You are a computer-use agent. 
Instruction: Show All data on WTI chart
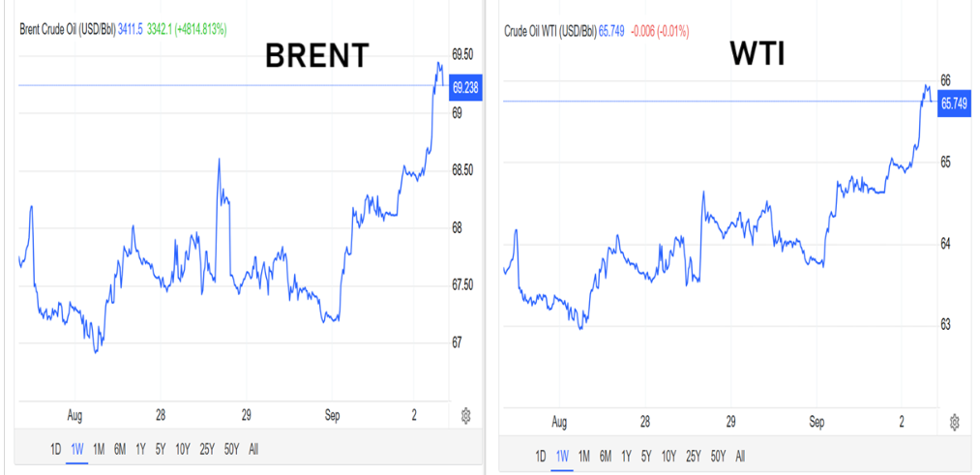[x=740, y=456]
